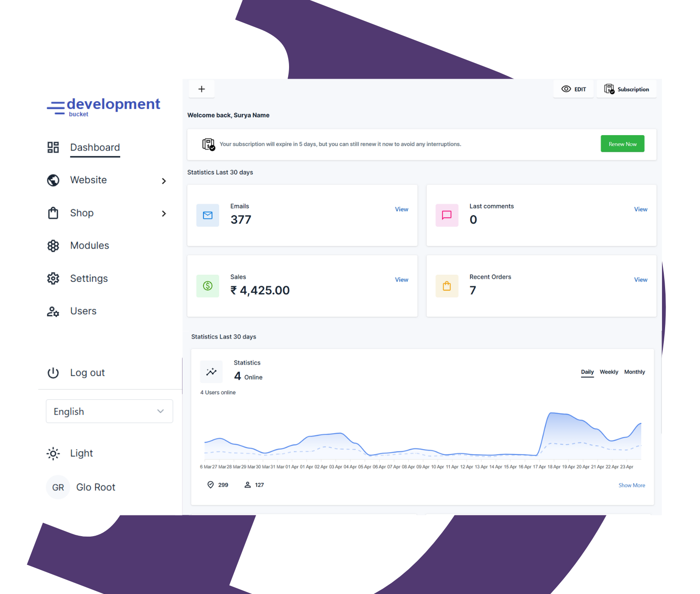Click Show More under statistics chart
This screenshot has height=594, width=700.
[x=632, y=485]
